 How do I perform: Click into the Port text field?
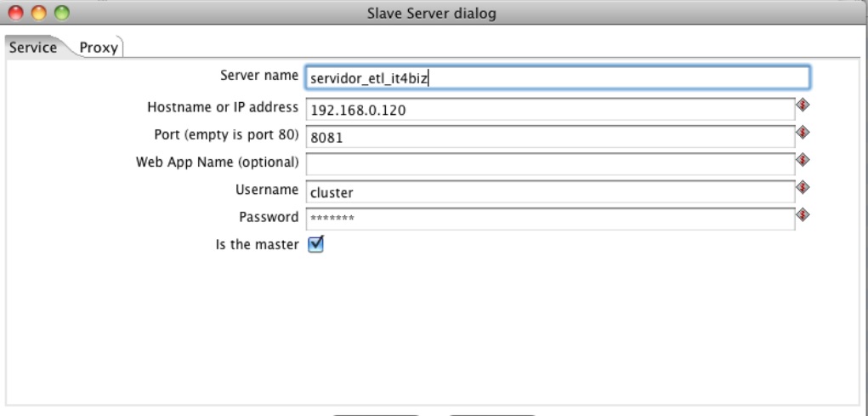[x=550, y=137]
